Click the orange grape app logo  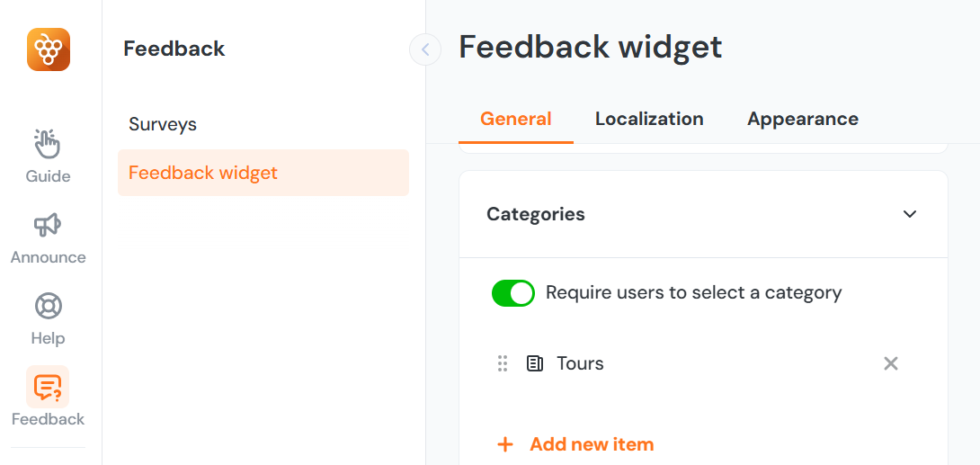point(49,49)
